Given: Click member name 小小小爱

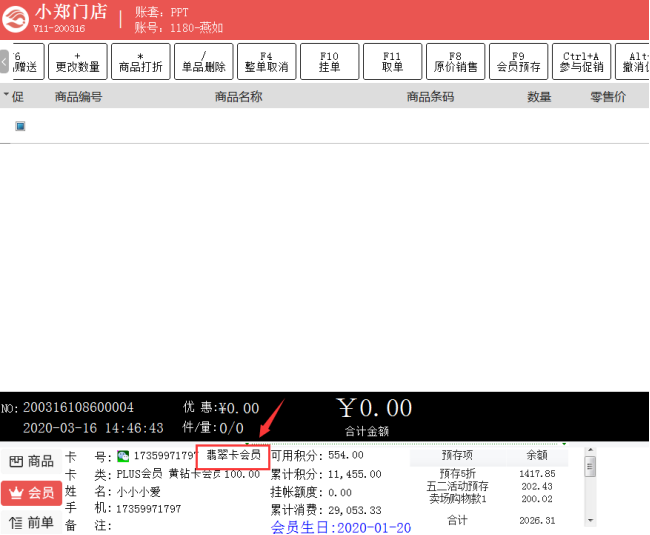Looking at the screenshot, I should tap(138, 492).
